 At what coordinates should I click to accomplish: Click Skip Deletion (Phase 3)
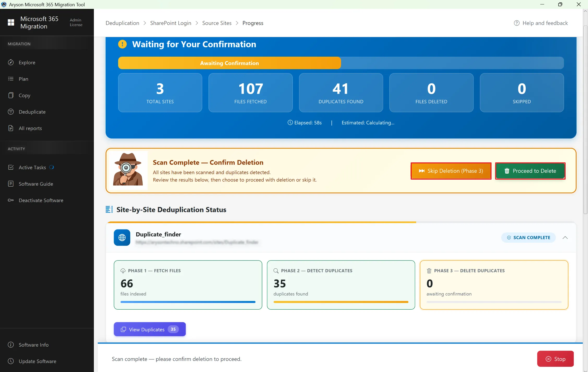tap(451, 171)
